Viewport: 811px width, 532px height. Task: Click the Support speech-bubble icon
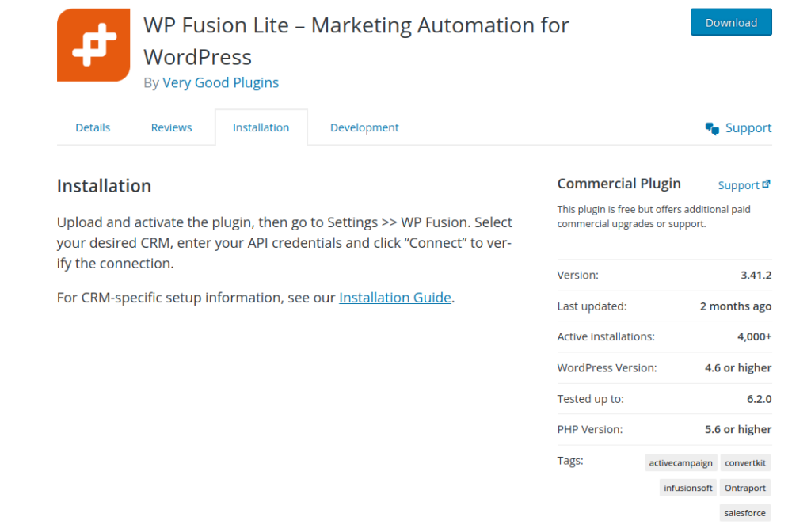(710, 127)
